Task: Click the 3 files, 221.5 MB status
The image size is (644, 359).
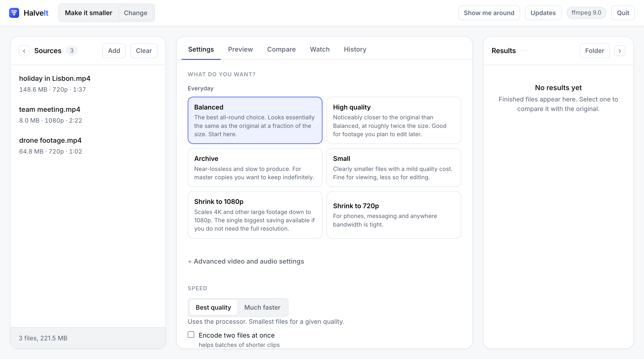Action: click(x=43, y=338)
